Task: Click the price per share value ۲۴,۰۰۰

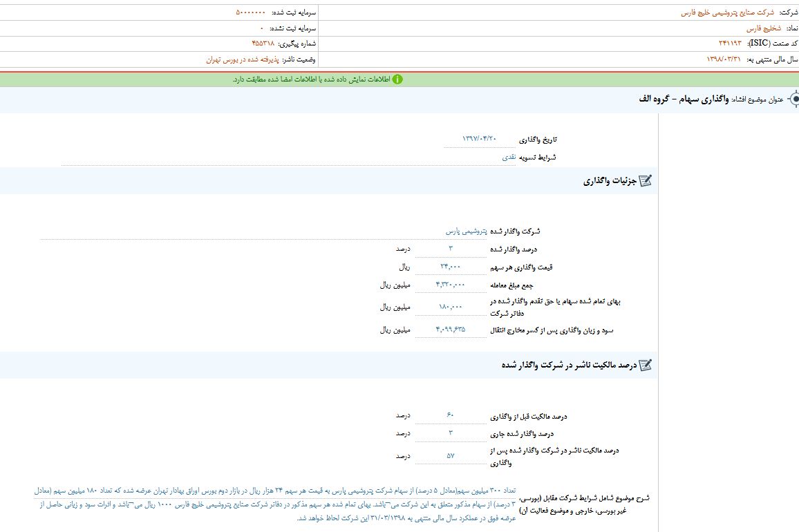Action: pos(451,267)
